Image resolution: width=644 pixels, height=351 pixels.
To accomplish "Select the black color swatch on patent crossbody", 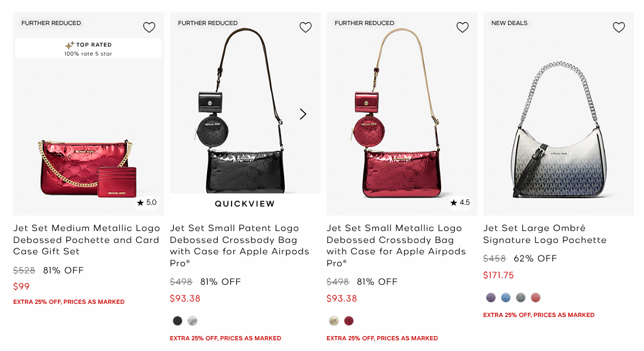I will [177, 321].
